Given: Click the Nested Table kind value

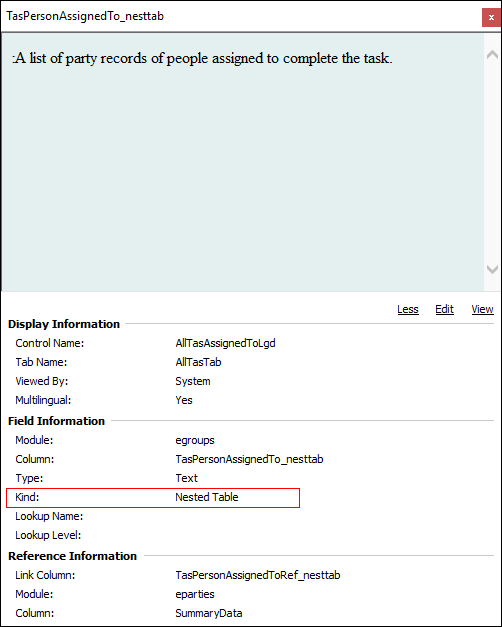Looking at the screenshot, I should coord(207,497).
